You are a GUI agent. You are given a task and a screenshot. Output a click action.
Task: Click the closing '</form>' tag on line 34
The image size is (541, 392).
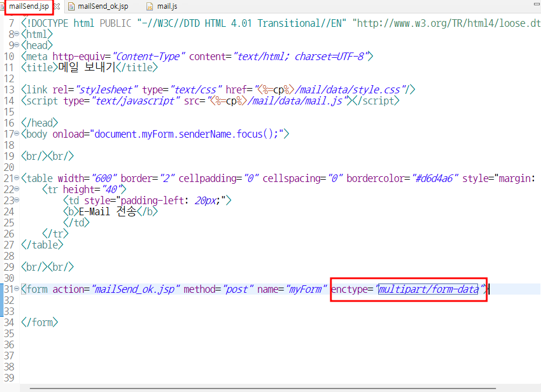click(x=39, y=323)
